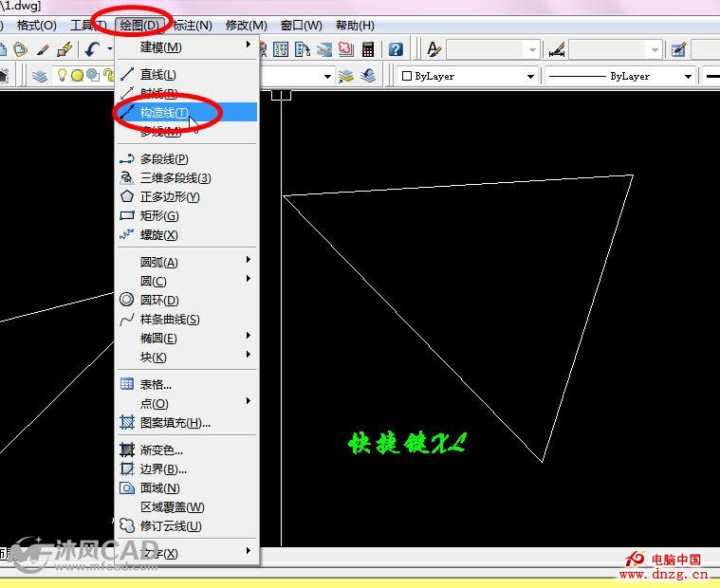
Task: Expand the 圆弧(A) arc submenu
Action: point(187,262)
